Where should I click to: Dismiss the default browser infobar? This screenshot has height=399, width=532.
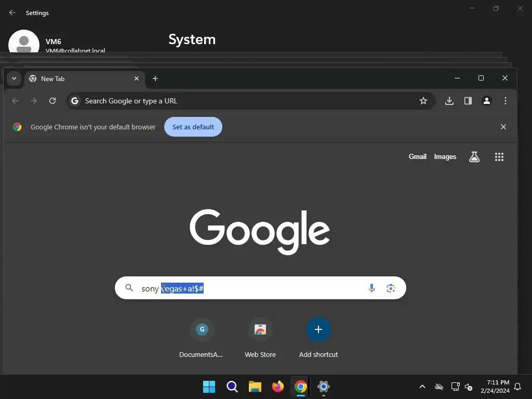tap(503, 127)
